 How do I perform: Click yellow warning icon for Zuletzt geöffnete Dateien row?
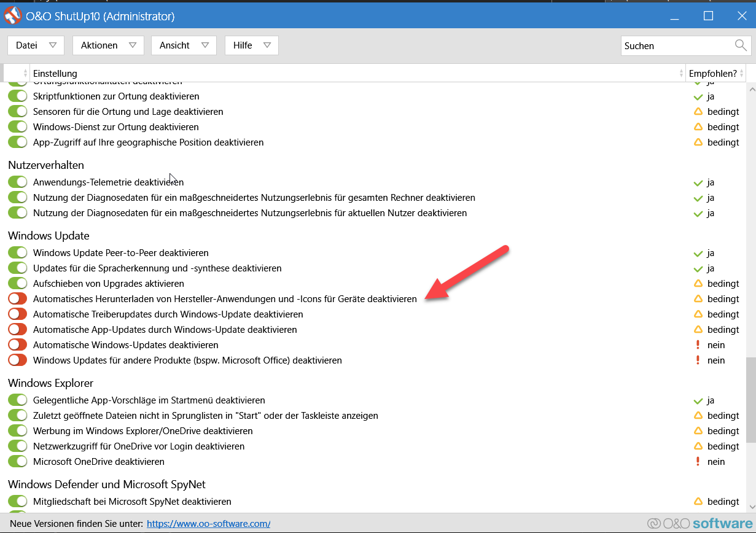pos(698,416)
